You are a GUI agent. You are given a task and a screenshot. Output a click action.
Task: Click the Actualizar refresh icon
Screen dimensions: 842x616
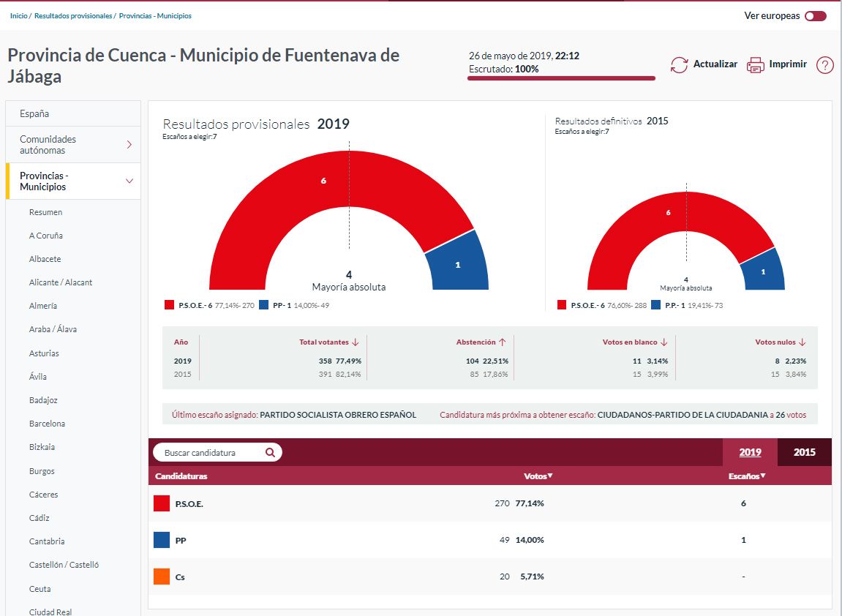(x=679, y=64)
